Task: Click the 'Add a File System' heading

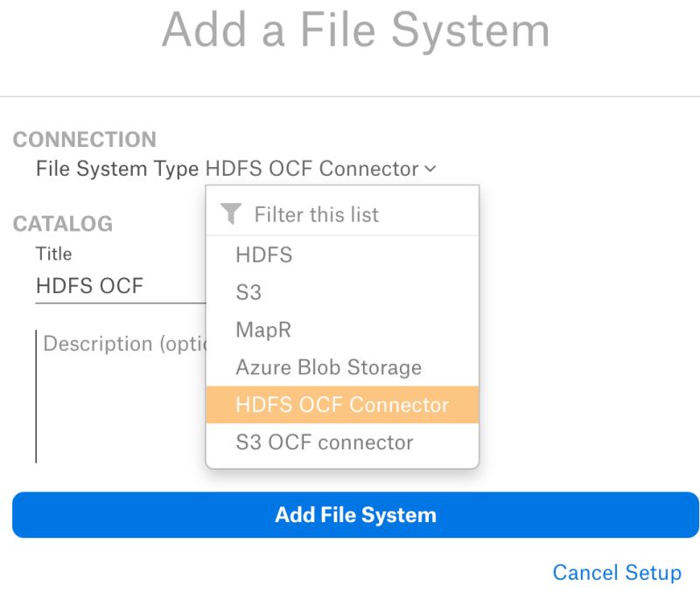Action: click(356, 31)
